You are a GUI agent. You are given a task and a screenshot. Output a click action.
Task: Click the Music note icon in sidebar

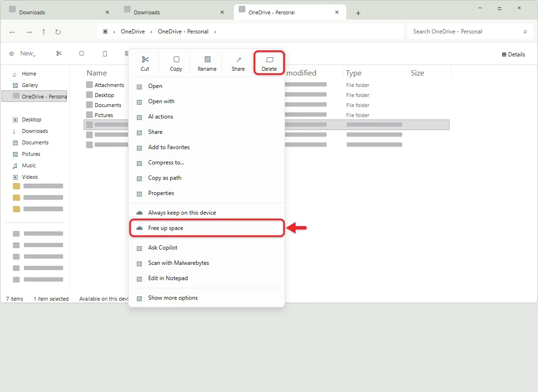pyautogui.click(x=15, y=166)
